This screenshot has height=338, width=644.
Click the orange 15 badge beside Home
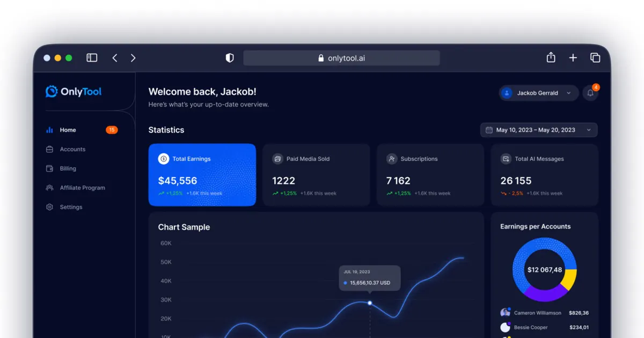112,130
